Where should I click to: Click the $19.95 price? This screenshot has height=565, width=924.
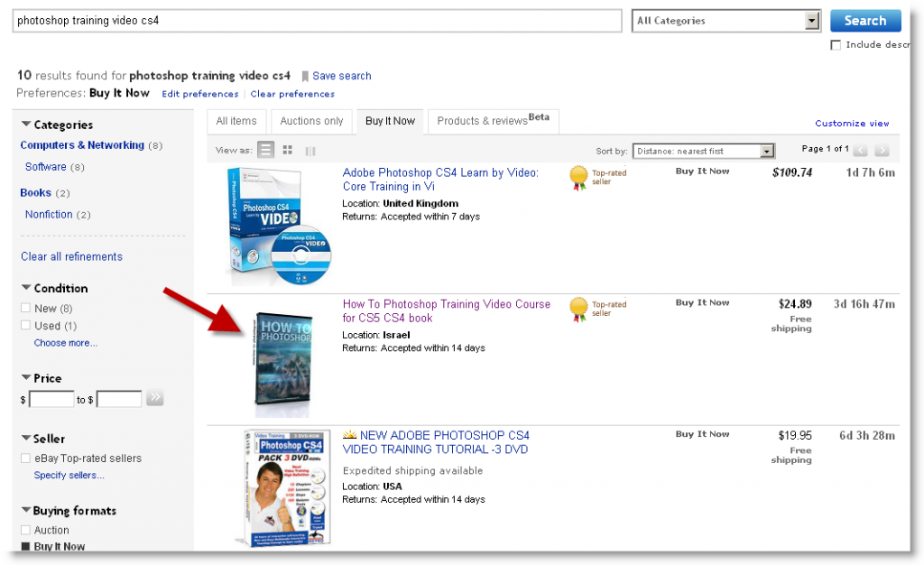[795, 435]
